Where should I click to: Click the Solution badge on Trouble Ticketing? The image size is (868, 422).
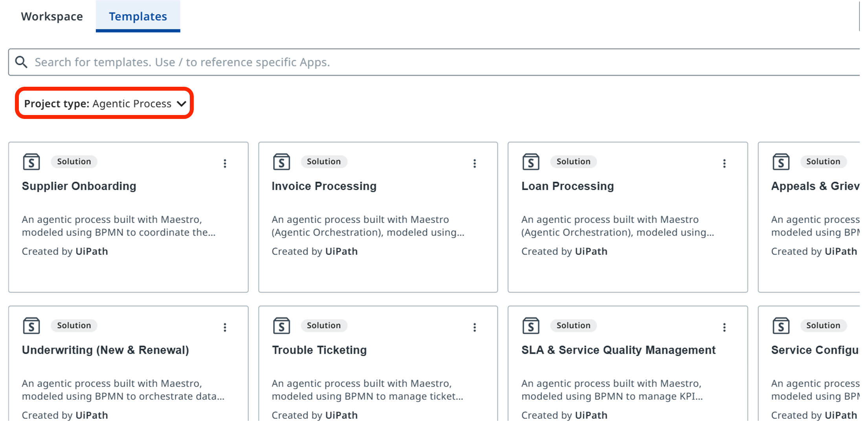(x=324, y=326)
